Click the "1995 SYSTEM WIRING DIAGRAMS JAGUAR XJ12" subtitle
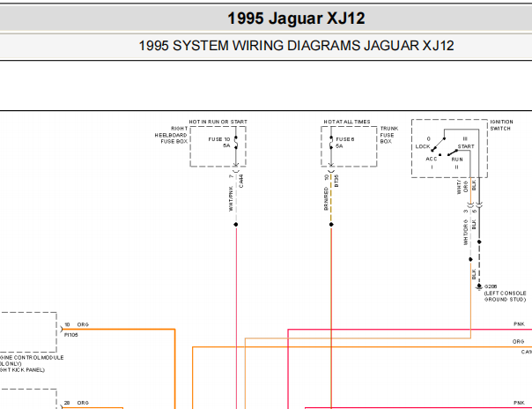The image size is (532, 409). (x=296, y=46)
